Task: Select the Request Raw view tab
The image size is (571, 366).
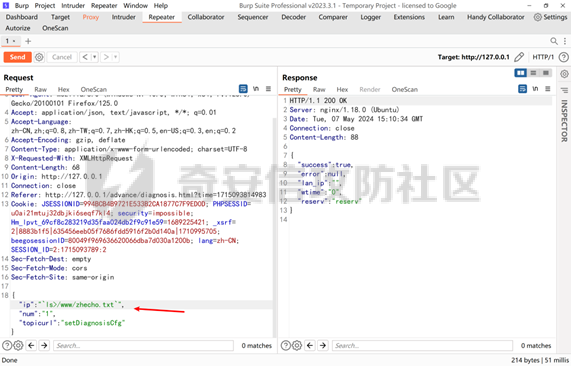Action: [41, 90]
